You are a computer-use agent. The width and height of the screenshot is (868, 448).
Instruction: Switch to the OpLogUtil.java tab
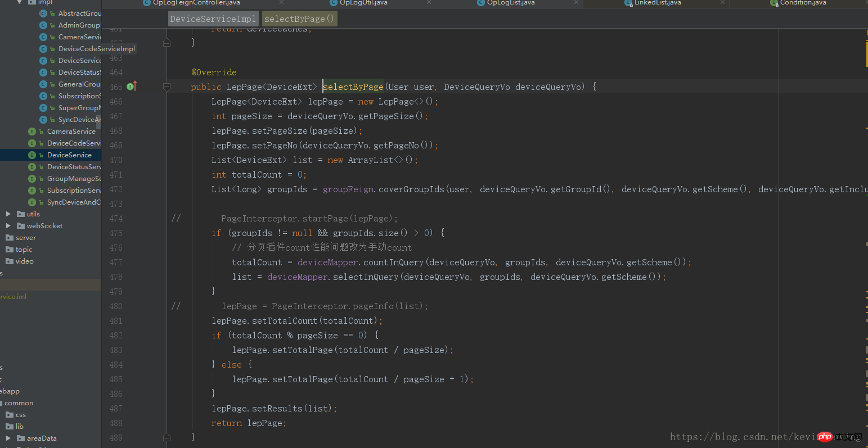(x=363, y=2)
